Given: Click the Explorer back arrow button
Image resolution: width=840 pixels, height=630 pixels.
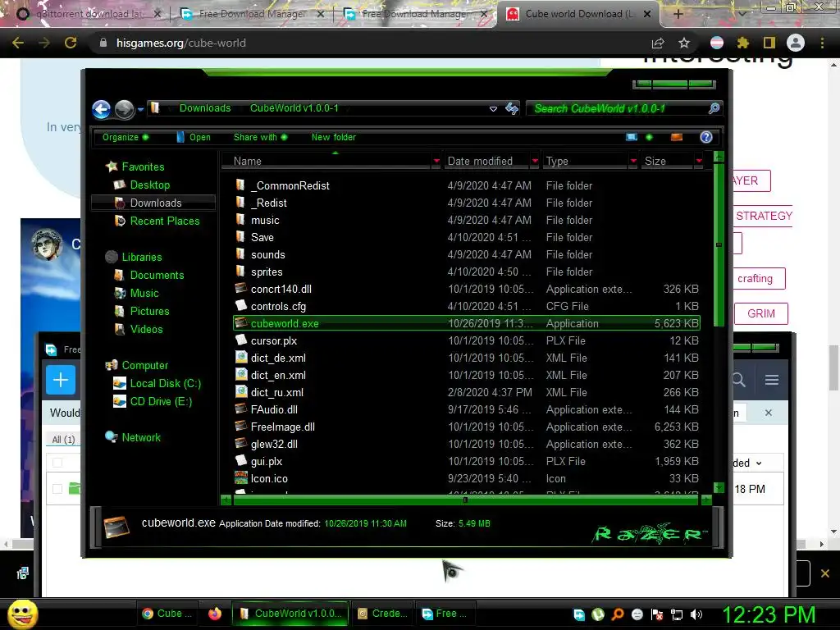Looking at the screenshot, I should coord(101,109).
